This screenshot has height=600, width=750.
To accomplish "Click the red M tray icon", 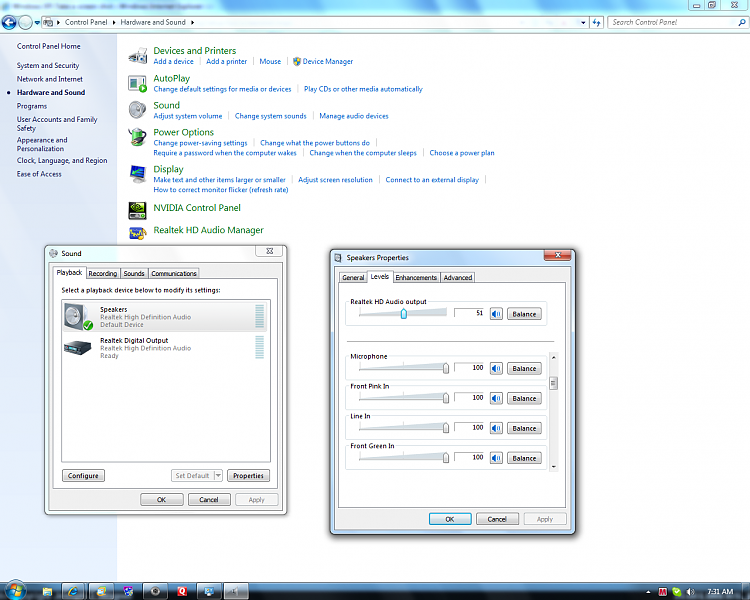I will click(662, 592).
